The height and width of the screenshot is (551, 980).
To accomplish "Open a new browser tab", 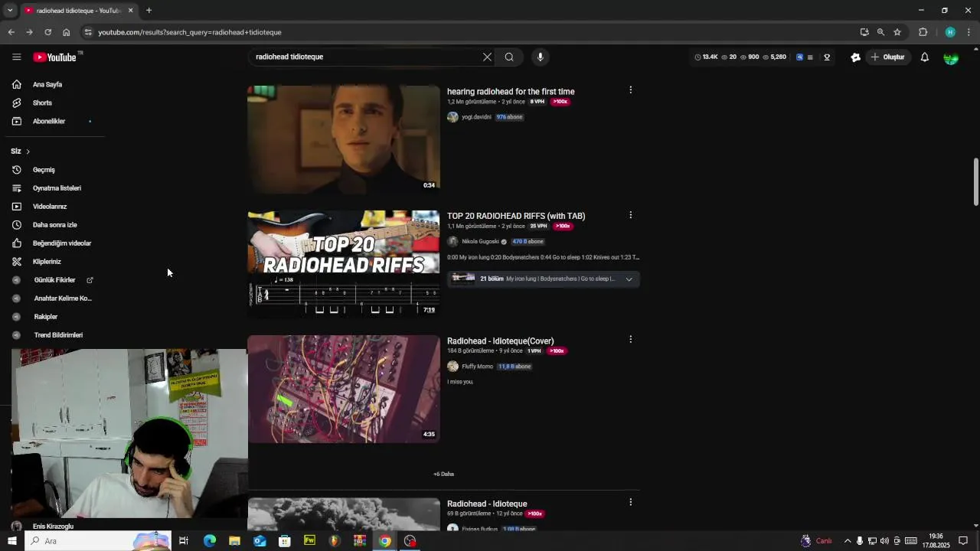I will coord(149,10).
